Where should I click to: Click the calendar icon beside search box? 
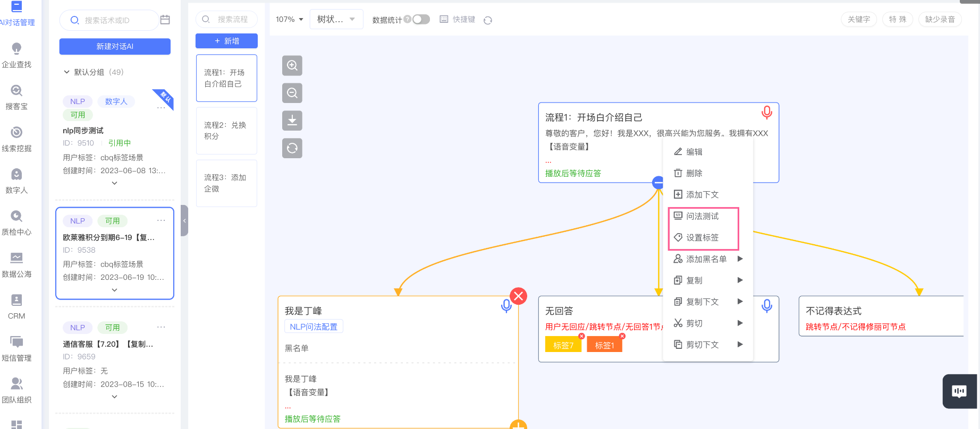tap(165, 20)
